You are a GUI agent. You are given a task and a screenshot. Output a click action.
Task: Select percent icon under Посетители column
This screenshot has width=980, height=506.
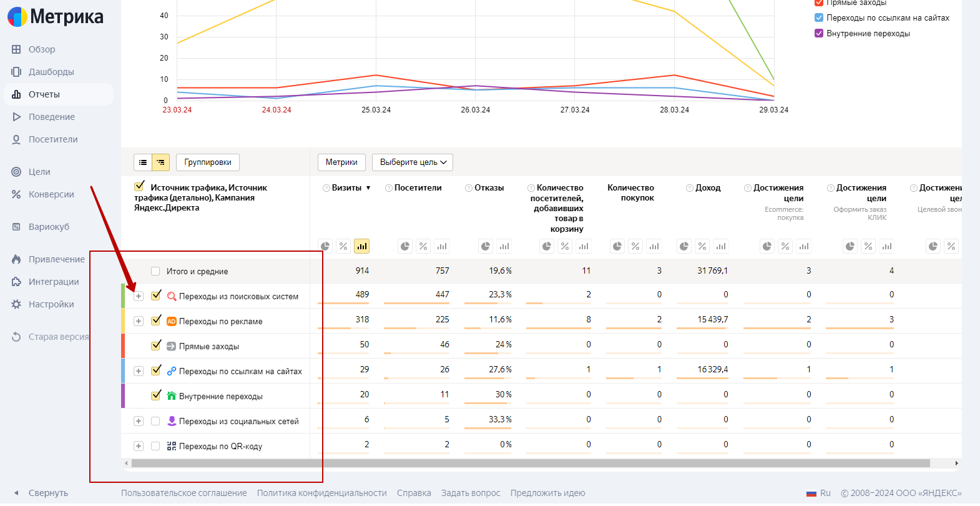(423, 246)
